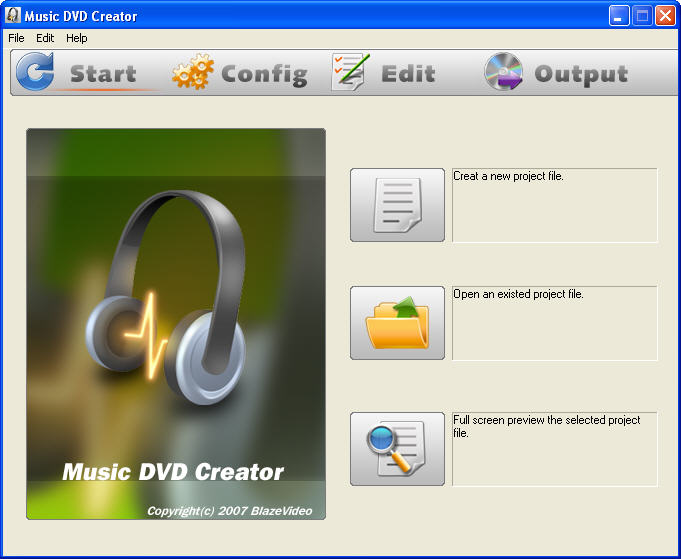The height and width of the screenshot is (559, 681).
Task: Switch to the Output step tab
Action: [x=581, y=74]
